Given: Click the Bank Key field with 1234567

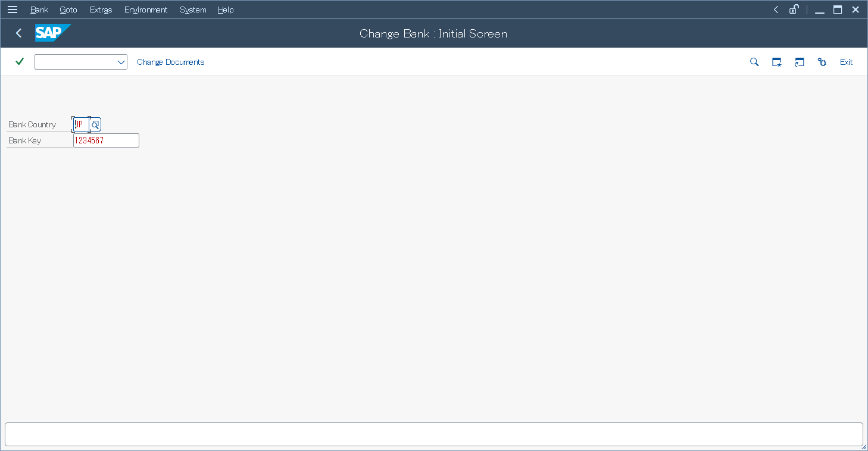Looking at the screenshot, I should 106,140.
